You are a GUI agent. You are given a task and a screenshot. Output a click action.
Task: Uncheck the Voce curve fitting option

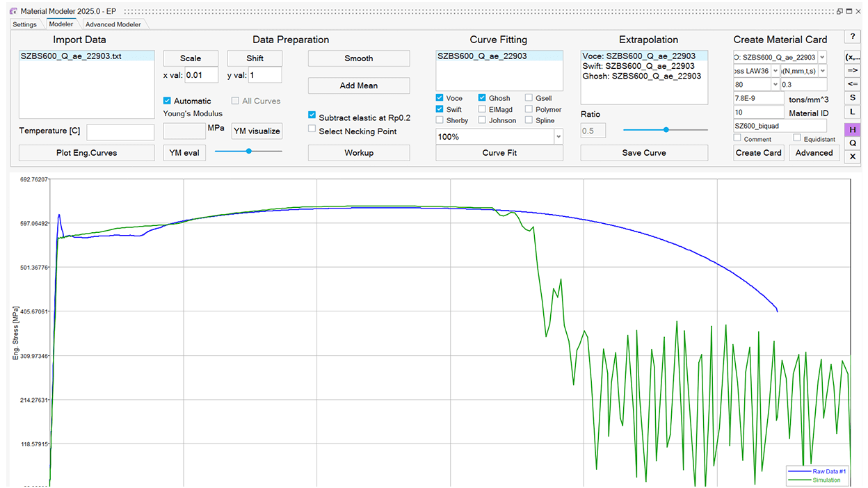click(440, 98)
